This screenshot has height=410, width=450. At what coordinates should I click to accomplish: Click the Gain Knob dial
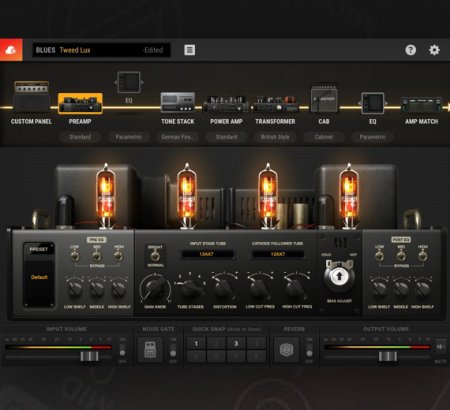click(155, 288)
